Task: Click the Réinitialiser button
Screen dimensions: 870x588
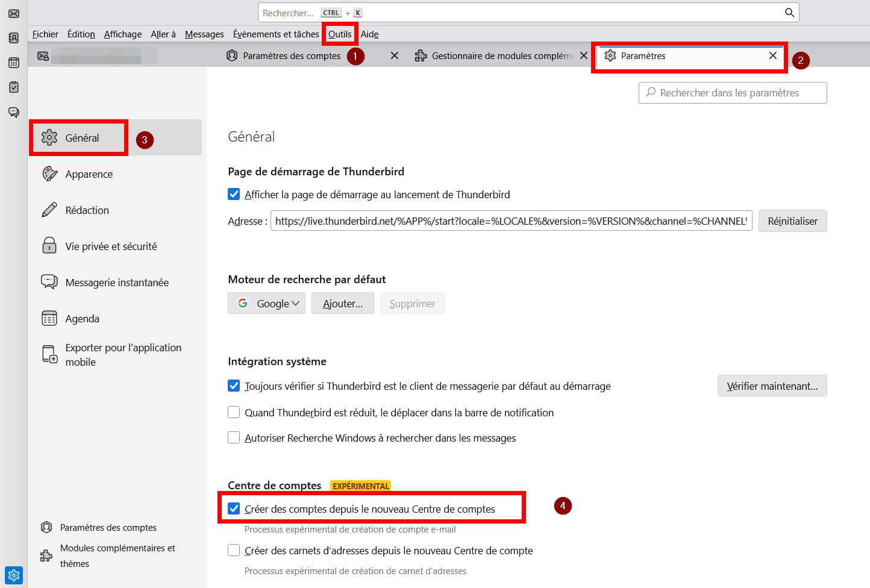Action: coord(792,220)
